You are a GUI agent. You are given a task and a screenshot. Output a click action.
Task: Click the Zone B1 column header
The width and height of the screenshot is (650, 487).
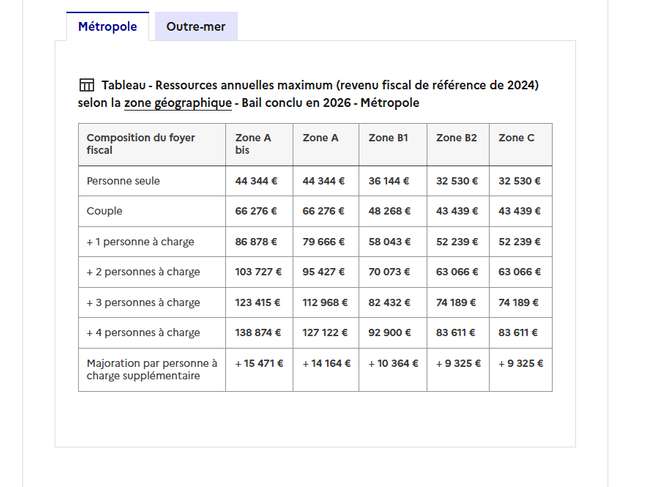(x=393, y=144)
